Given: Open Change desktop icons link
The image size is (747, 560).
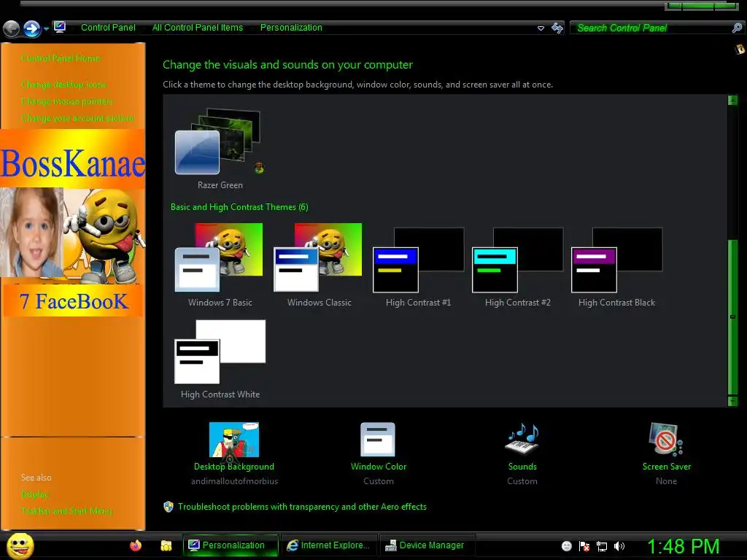Looking at the screenshot, I should (64, 85).
